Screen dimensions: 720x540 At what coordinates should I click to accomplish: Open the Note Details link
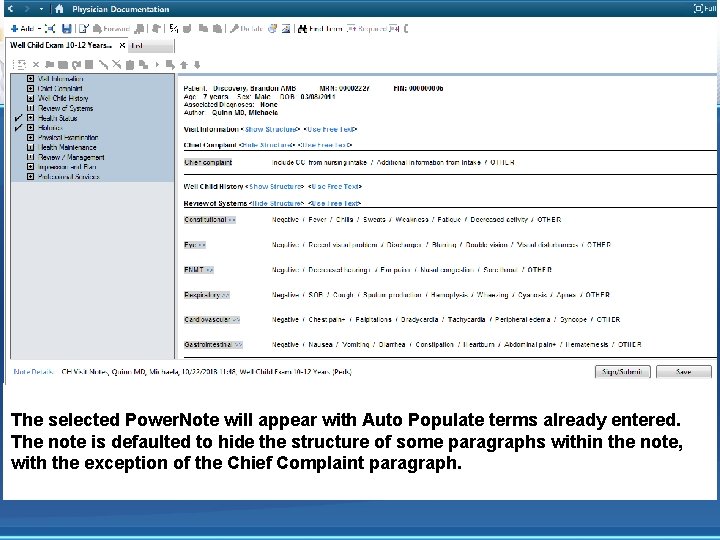click(33, 372)
